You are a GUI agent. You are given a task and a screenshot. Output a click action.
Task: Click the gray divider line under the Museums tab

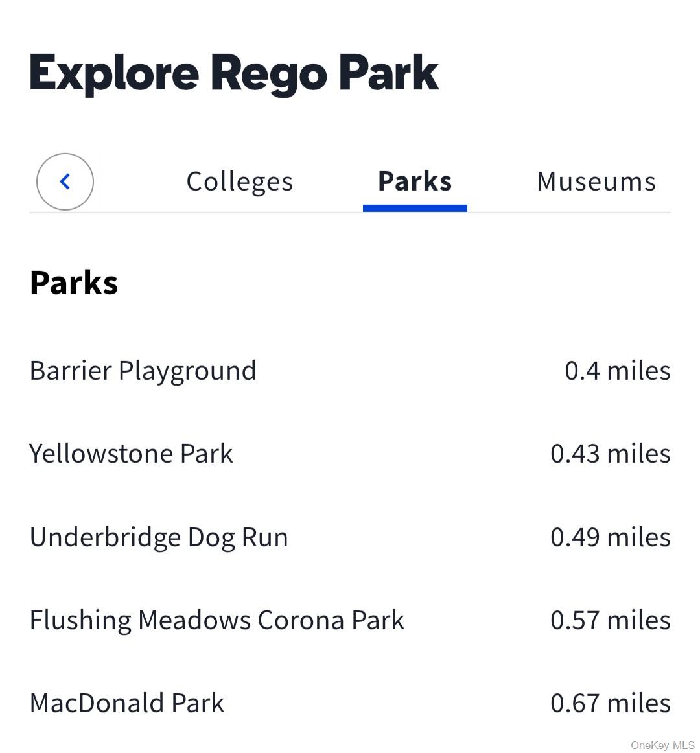pos(569,212)
